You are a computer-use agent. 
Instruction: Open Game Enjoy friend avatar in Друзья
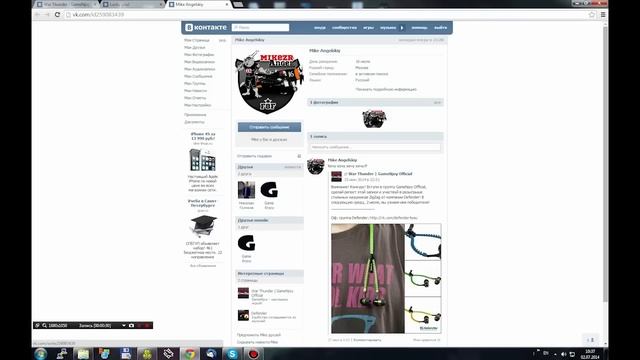pyautogui.click(x=269, y=190)
